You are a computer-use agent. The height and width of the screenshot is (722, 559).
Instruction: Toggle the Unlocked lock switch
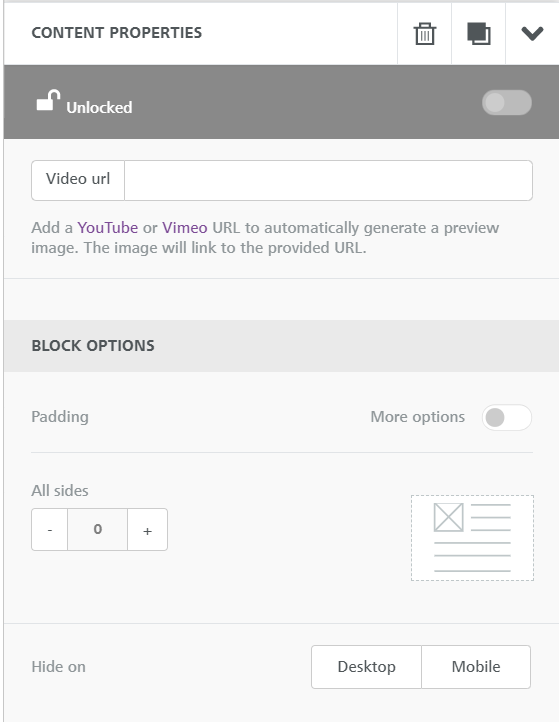tap(507, 102)
